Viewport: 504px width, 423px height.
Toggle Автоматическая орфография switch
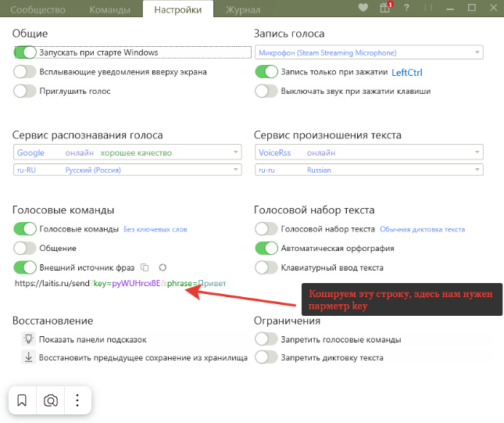pyautogui.click(x=266, y=249)
